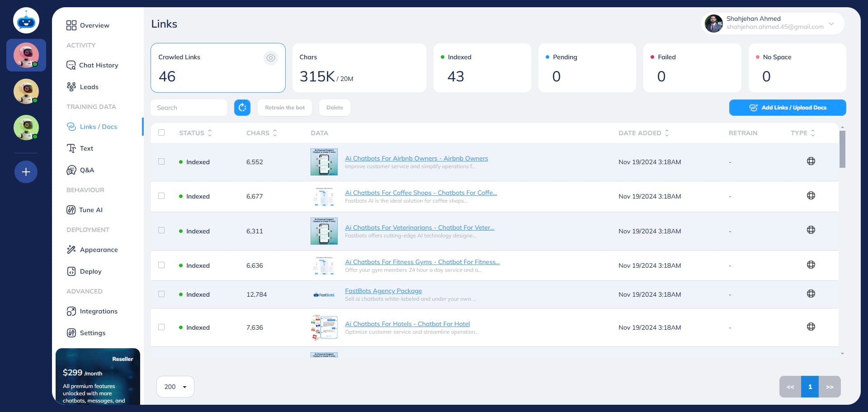Image resolution: width=868 pixels, height=412 pixels.
Task: Click the FastBots logo at top left
Action: [26, 21]
